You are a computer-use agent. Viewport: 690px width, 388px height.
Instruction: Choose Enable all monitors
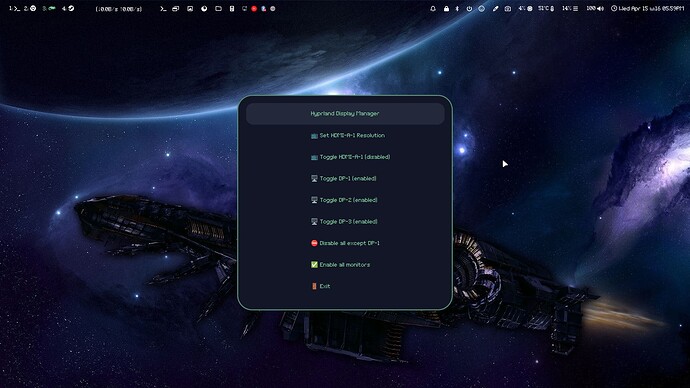point(345,265)
